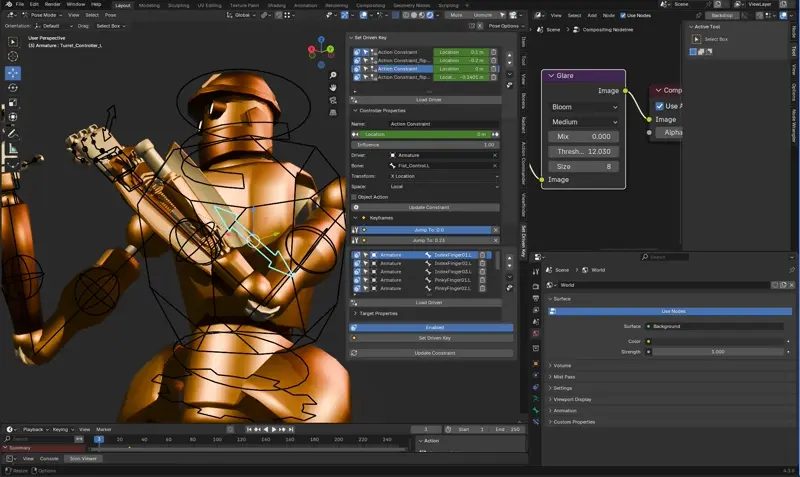The image size is (800, 477).
Task: Open the Bloom glare type dropdown
Action: tap(584, 106)
